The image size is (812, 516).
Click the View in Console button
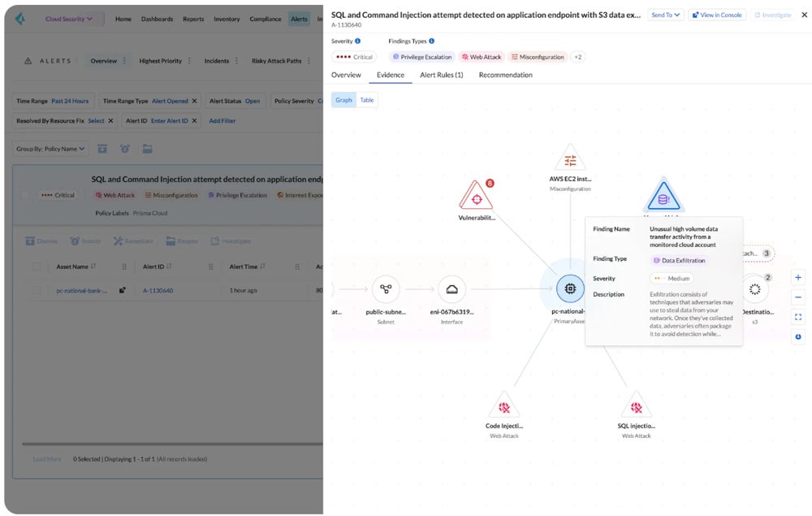(x=717, y=15)
